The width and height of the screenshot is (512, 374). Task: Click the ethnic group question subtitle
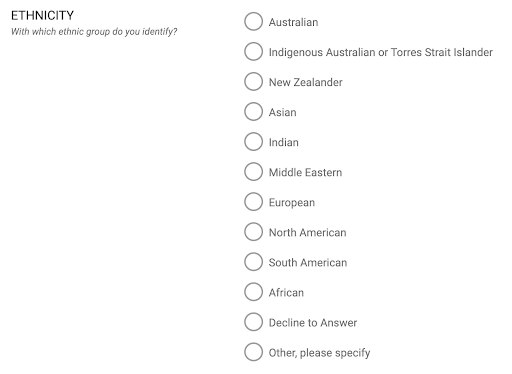click(94, 32)
